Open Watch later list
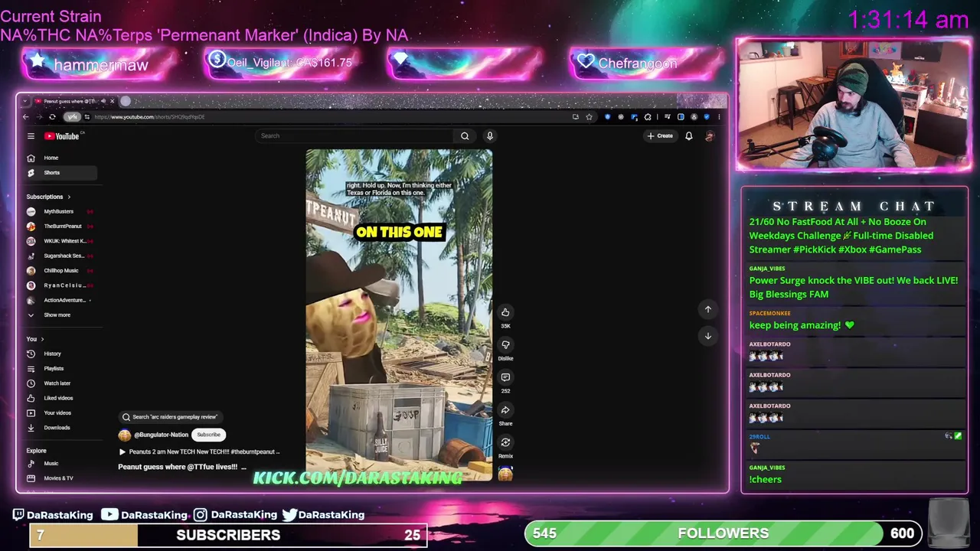Viewport: 980px width, 551px height. (x=60, y=383)
